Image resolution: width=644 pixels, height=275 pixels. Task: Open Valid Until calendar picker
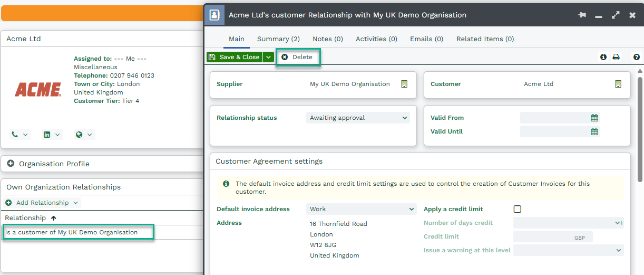tap(594, 131)
